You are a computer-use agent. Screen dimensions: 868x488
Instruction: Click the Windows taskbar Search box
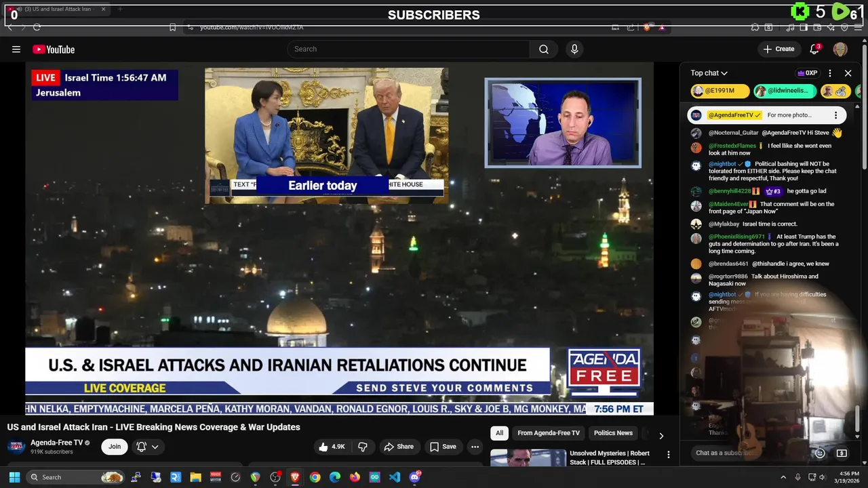pos(76,477)
